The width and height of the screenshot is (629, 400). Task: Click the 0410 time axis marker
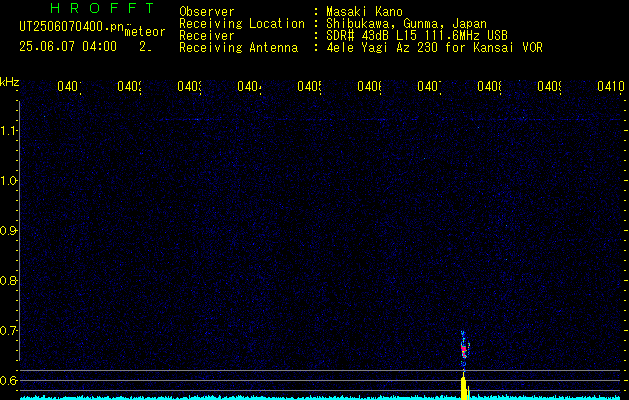tap(611, 86)
